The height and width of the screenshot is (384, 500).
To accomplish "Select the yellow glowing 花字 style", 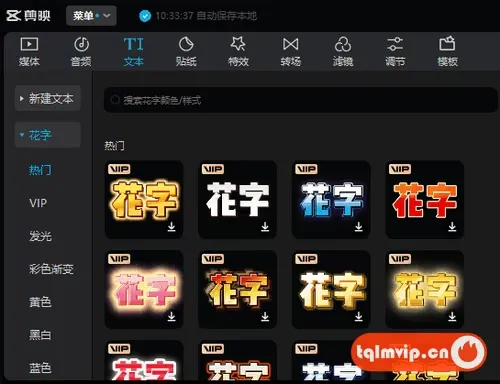I will tap(425, 289).
